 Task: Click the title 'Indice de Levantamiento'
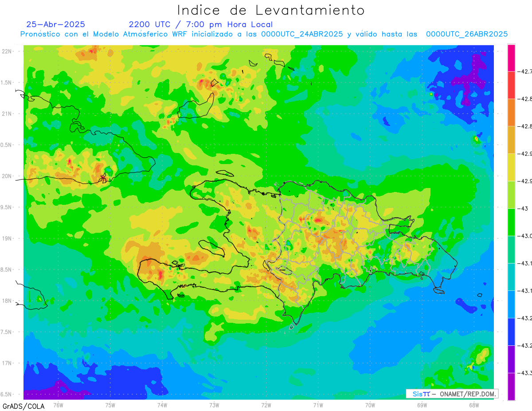pos(271,10)
